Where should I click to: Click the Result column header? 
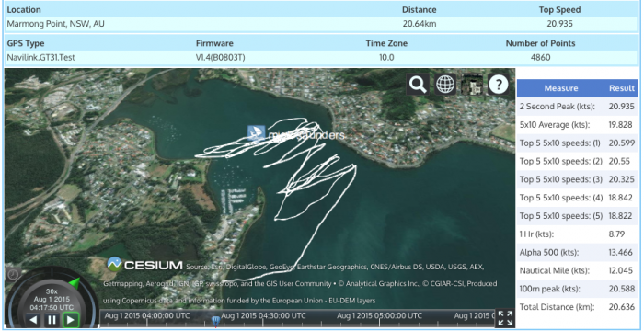622,88
